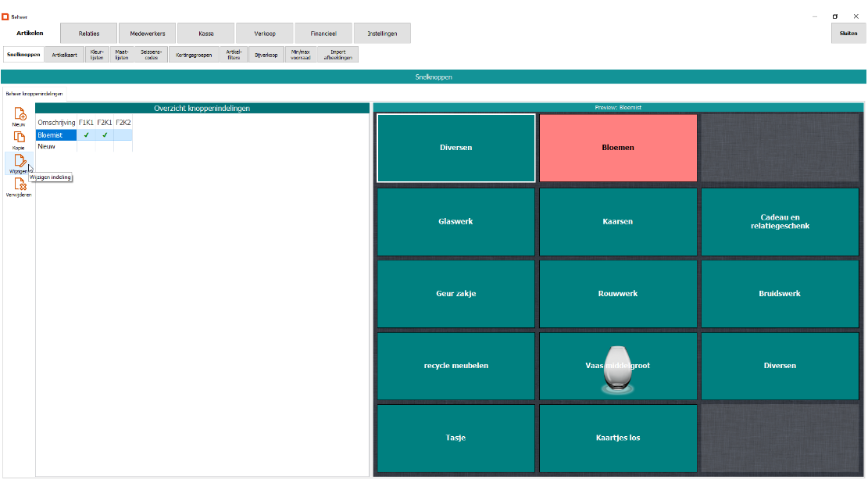The height and width of the screenshot is (483, 868).
Task: Enable F2K2 for the Bloemist row
Action: point(123,134)
